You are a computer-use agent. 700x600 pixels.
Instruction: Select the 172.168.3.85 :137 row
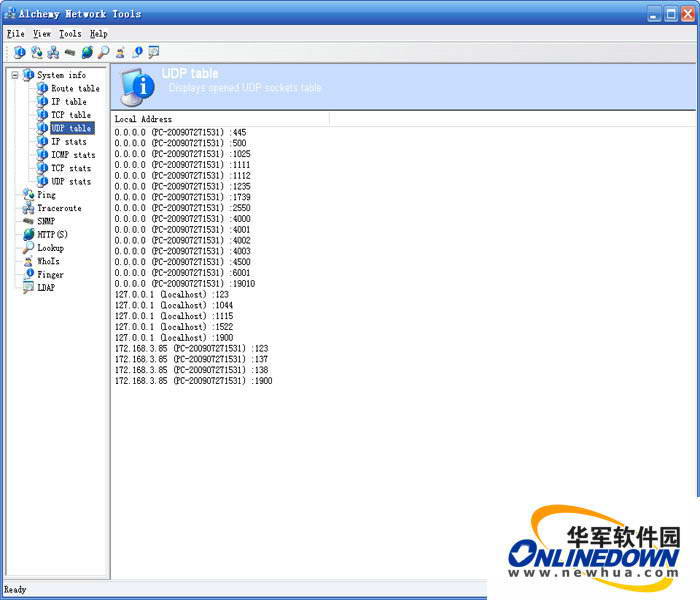point(192,359)
